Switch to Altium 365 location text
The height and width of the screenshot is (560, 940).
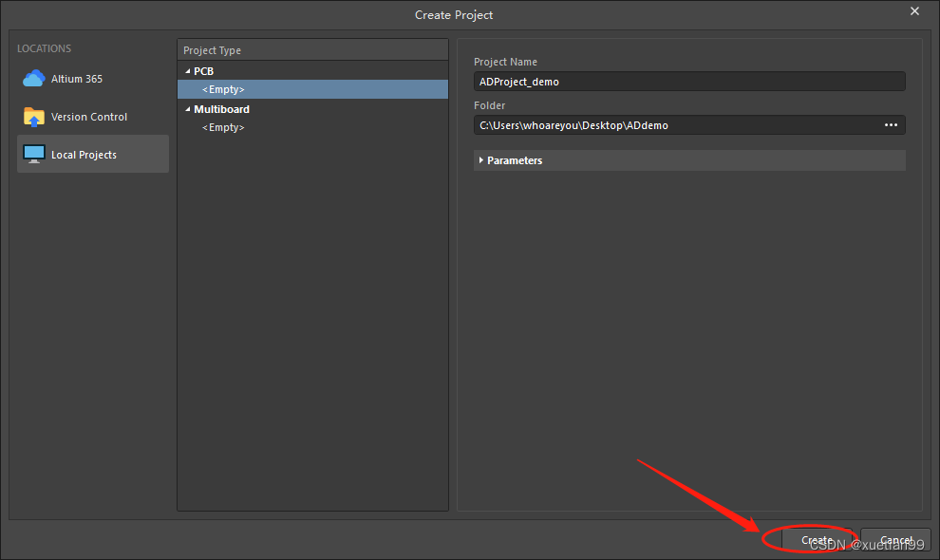77,79
